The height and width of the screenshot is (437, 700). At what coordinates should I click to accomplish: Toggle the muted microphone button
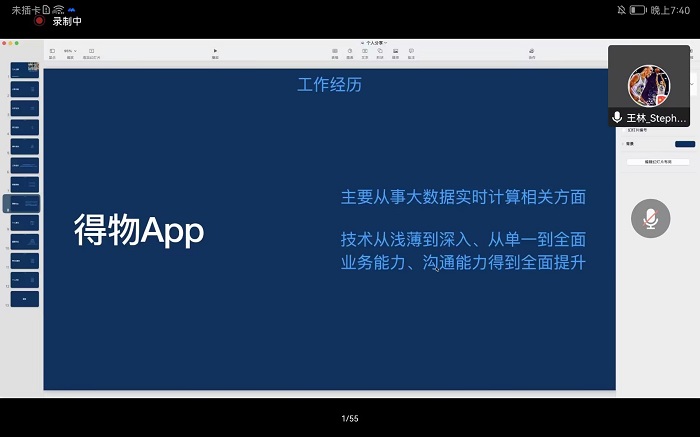click(650, 218)
